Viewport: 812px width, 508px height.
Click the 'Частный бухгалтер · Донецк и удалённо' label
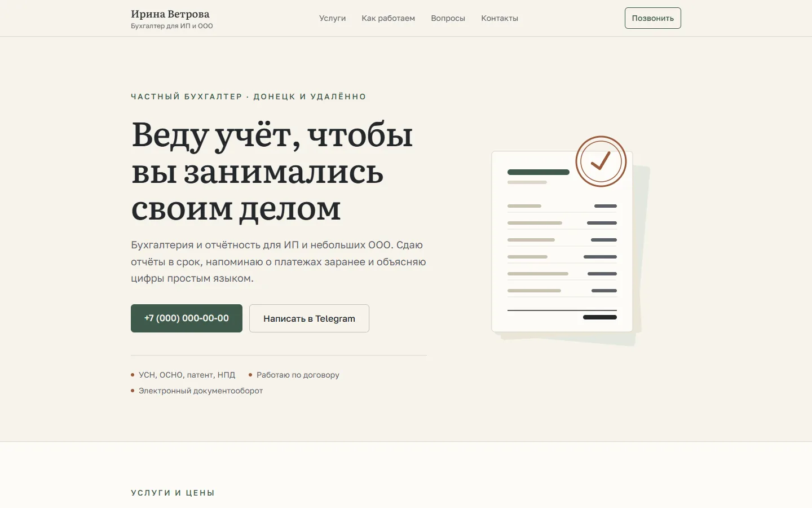point(249,97)
